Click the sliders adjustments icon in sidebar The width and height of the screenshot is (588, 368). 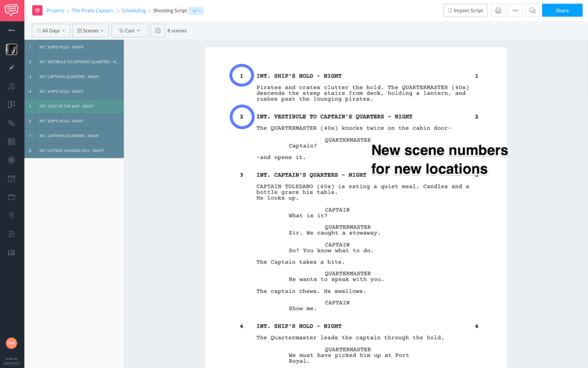[x=11, y=234]
